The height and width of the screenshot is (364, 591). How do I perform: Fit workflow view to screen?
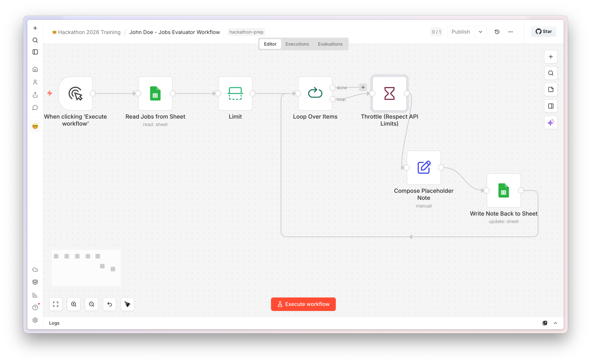[56, 304]
